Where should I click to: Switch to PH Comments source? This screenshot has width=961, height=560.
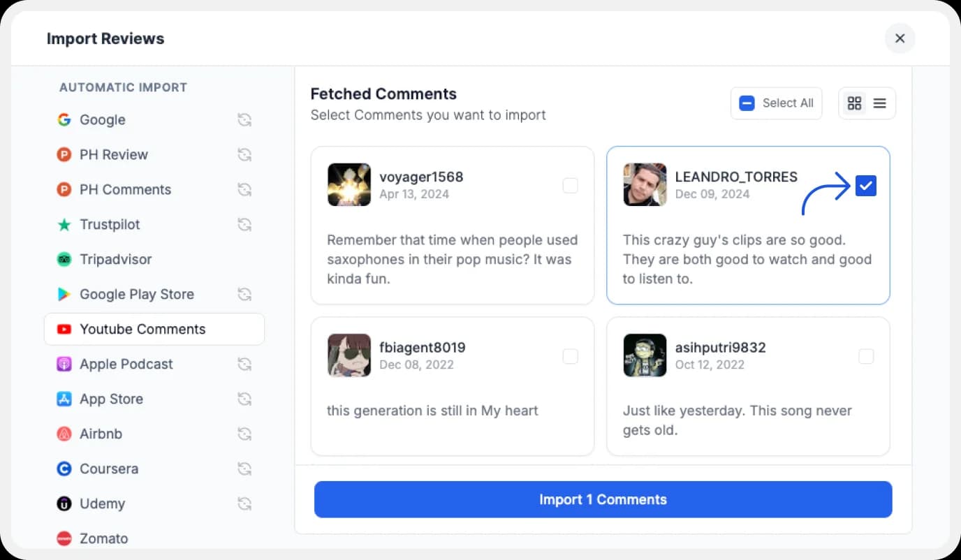tap(125, 189)
